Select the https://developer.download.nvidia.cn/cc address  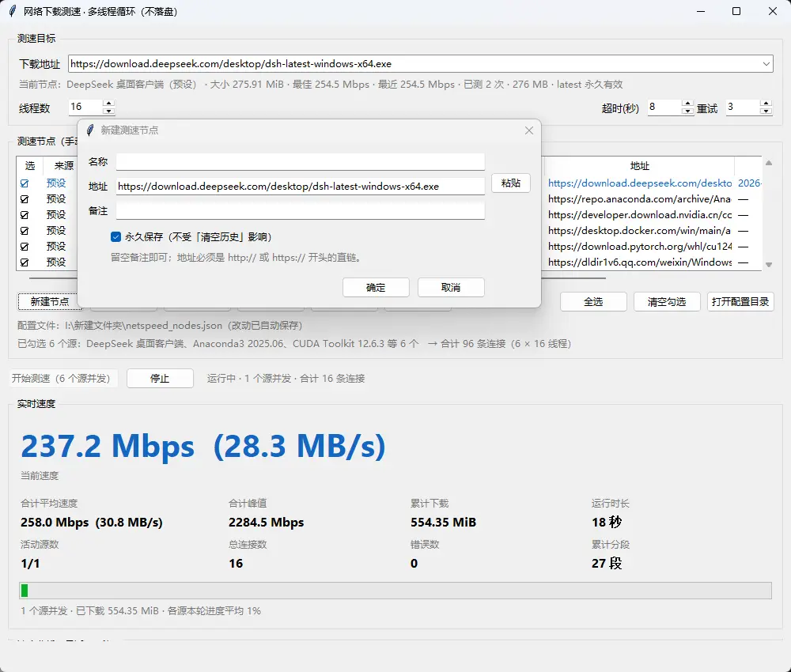[x=640, y=215]
